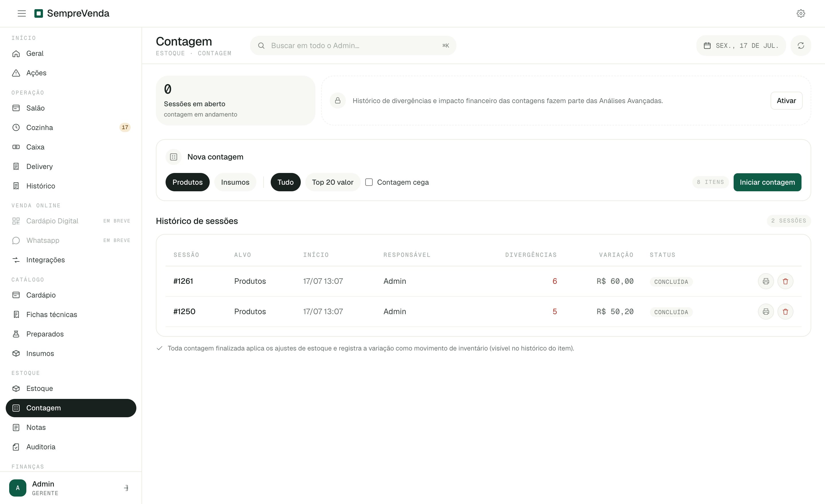
Task: Click the 2 SESSÕES badge
Action: [789, 220]
